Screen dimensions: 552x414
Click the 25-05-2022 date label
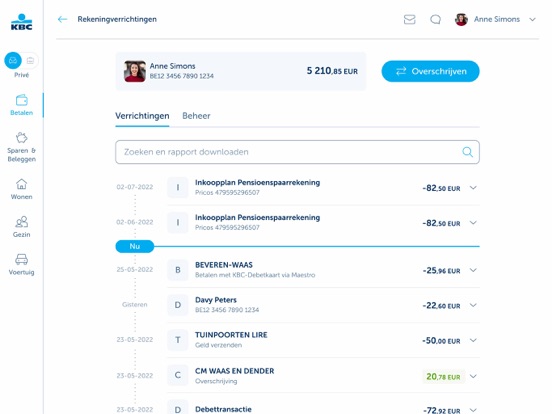coord(135,270)
